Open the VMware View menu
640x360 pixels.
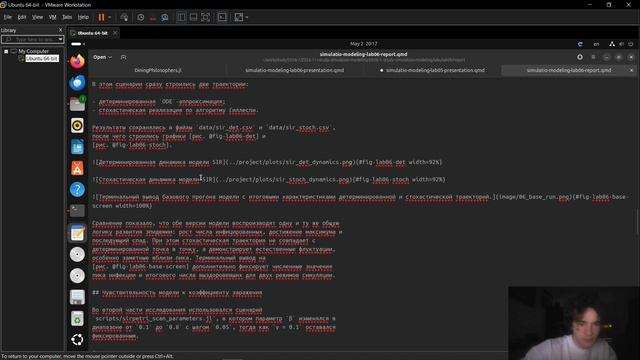pos(37,17)
